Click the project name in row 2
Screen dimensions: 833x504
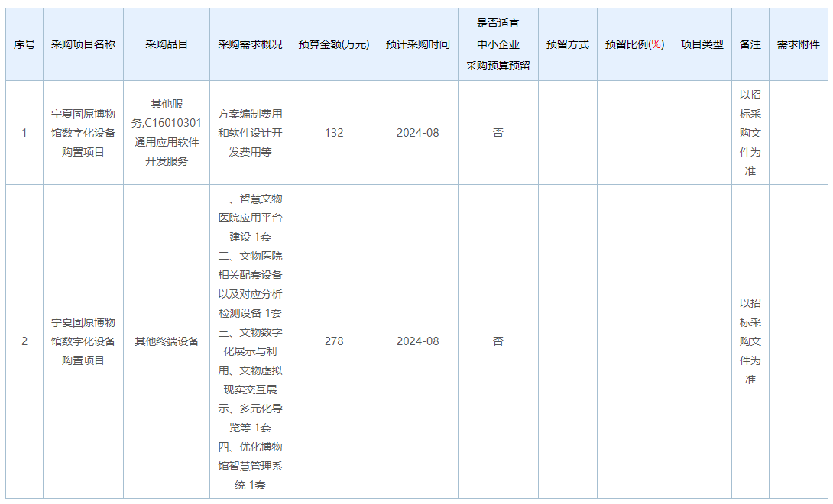83,341
